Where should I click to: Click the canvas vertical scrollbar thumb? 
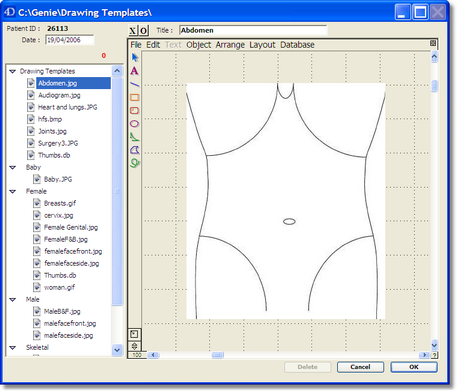tap(434, 86)
